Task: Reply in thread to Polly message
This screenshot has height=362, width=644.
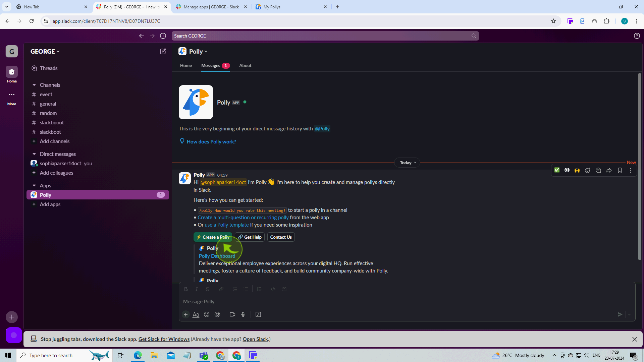Action: (x=598, y=170)
